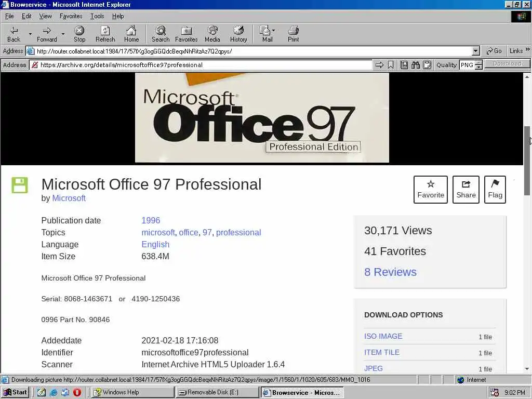Screen dimensions: 532x399
Task: Switch to Removable Disk (E:) taskbar button
Action: coord(217,393)
